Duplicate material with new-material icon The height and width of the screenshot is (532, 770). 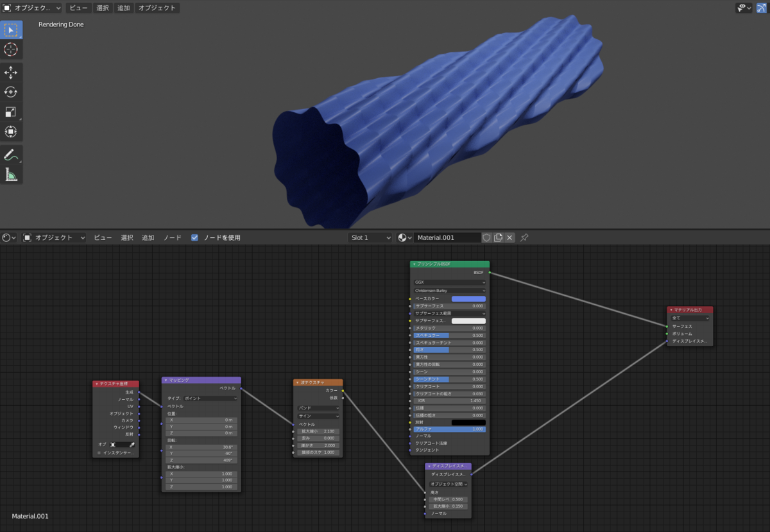click(x=498, y=237)
